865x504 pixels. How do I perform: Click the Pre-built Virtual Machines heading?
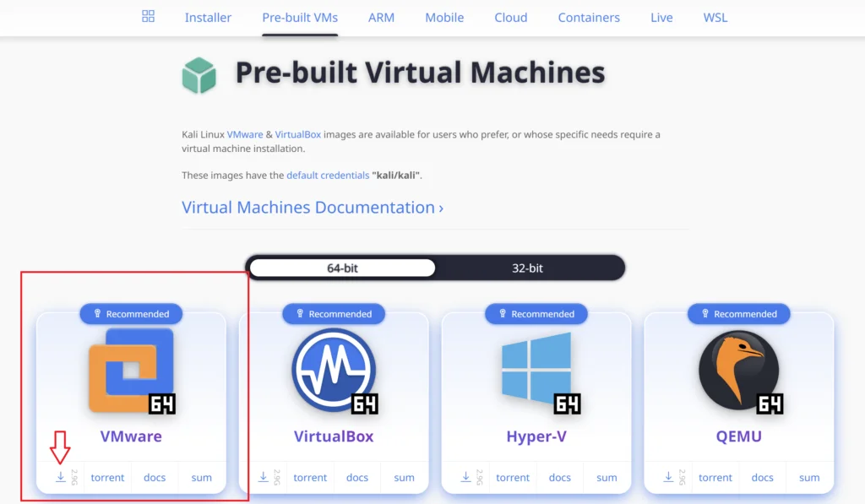tap(420, 73)
